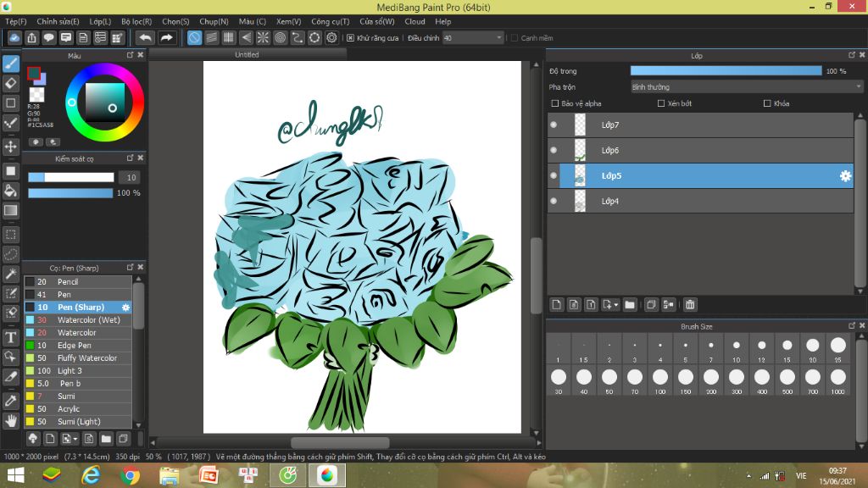Open the Công cụ(T) menu
The width and height of the screenshot is (868, 488).
[331, 21]
